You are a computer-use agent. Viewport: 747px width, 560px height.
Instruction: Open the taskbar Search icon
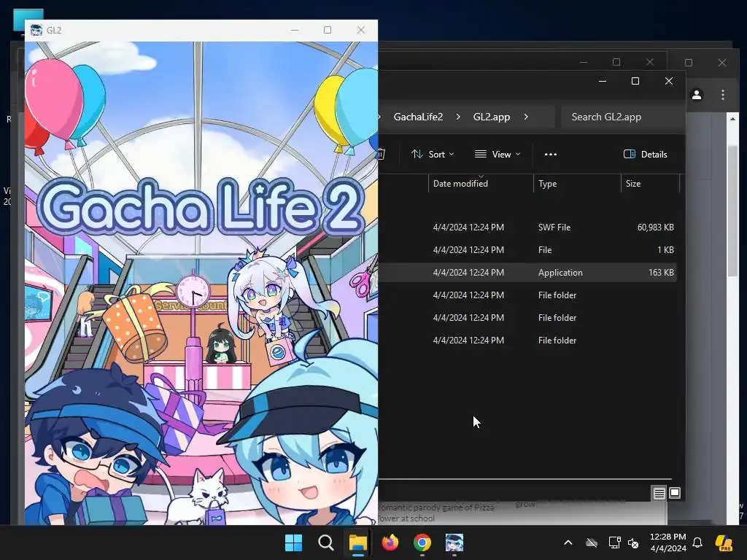tap(326, 542)
